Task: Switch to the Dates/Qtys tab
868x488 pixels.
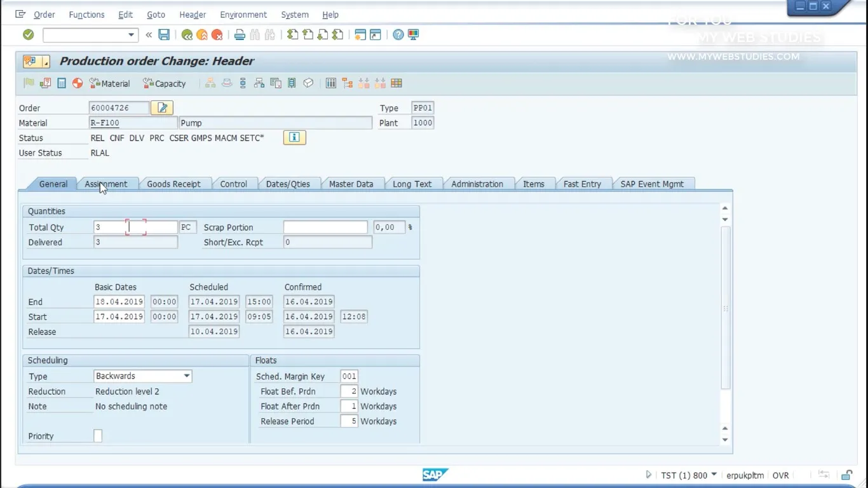Action: coord(288,184)
